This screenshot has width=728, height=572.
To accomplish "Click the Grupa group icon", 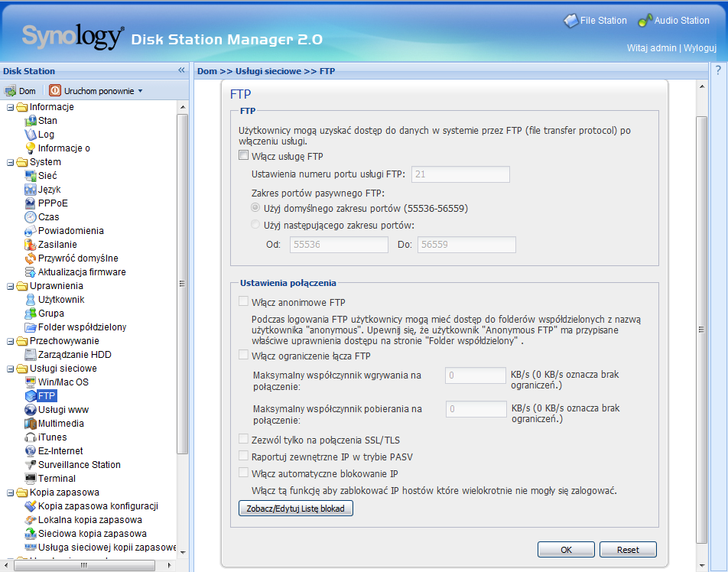I will (31, 314).
